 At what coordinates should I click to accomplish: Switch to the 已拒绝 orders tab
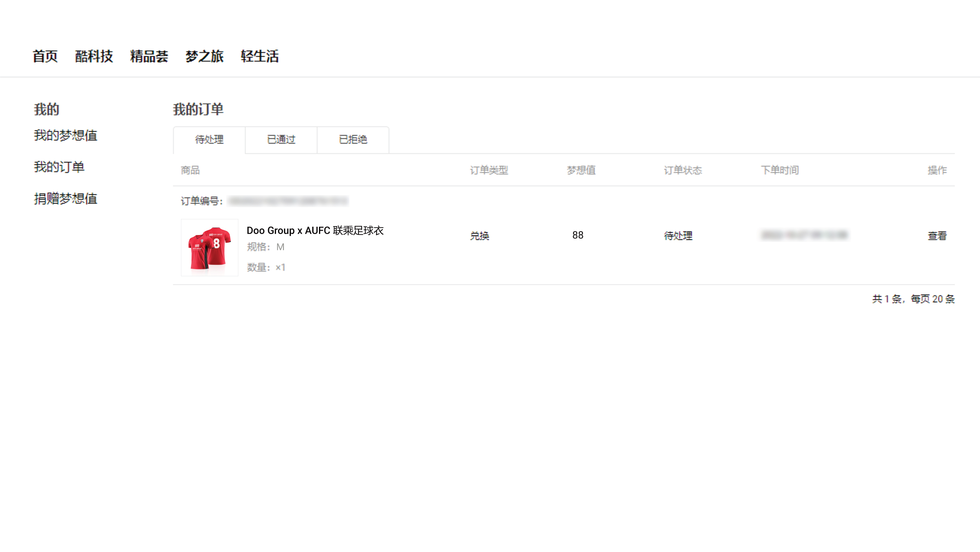[x=353, y=140]
